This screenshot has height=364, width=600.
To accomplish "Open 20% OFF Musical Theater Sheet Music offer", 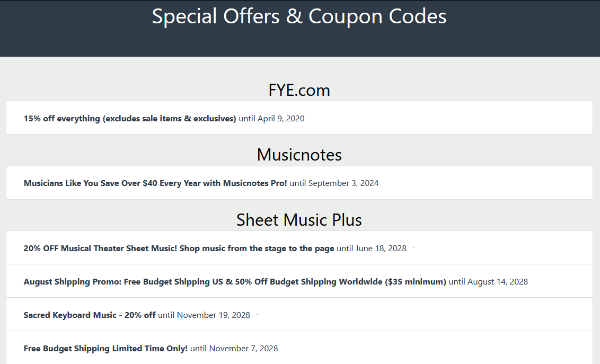I will click(179, 248).
